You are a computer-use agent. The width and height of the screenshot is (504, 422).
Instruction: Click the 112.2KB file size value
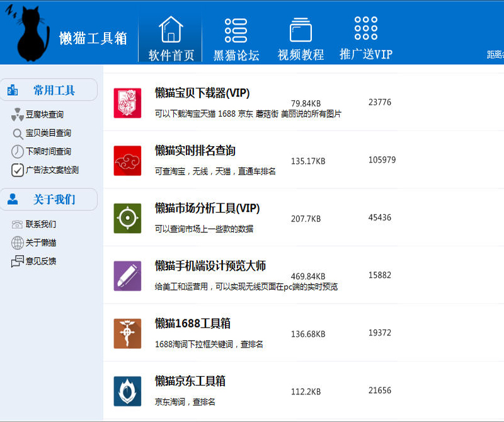tap(306, 392)
